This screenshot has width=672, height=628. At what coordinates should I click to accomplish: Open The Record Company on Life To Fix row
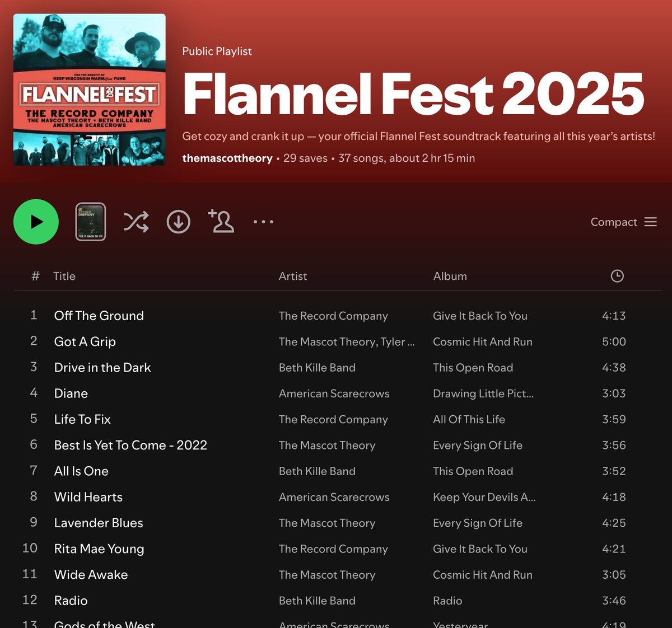click(x=333, y=419)
